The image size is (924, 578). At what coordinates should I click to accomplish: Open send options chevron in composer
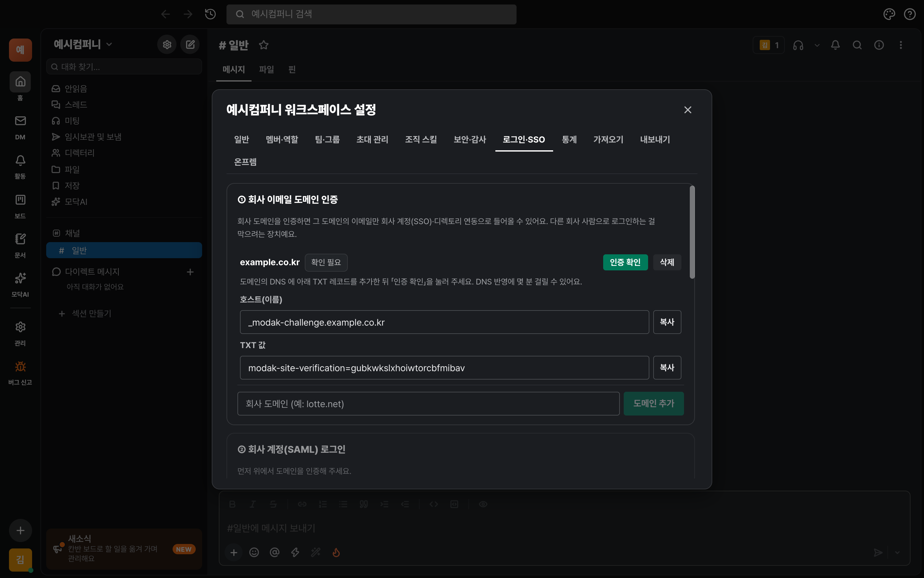[x=897, y=552]
